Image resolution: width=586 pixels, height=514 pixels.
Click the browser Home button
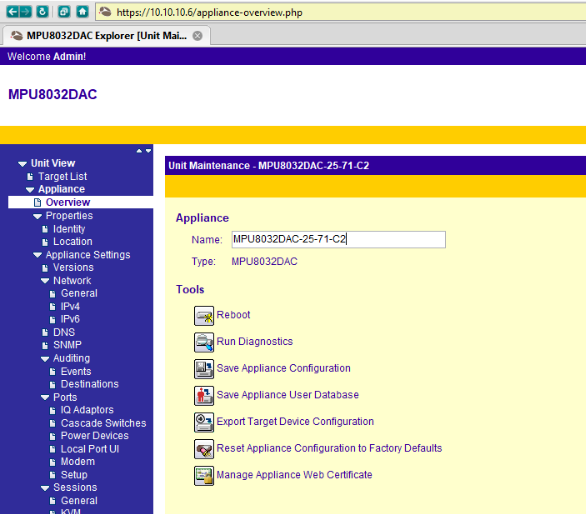[x=82, y=12]
